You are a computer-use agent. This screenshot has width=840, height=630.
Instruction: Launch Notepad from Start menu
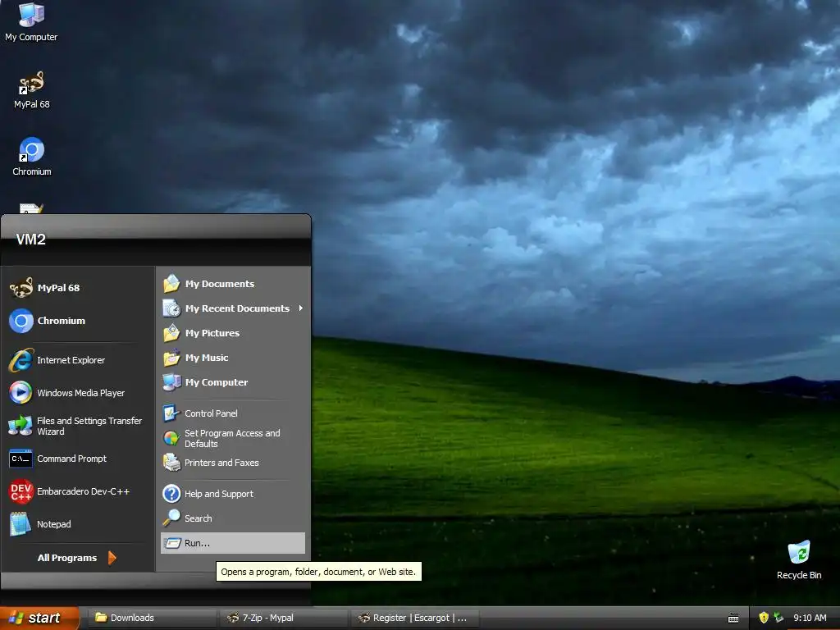[78, 524]
